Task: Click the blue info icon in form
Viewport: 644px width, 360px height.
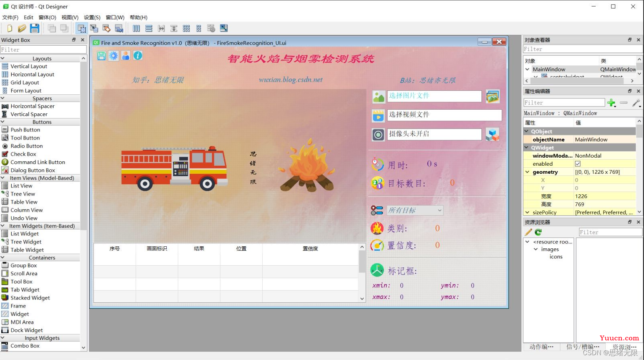Action: (x=138, y=56)
